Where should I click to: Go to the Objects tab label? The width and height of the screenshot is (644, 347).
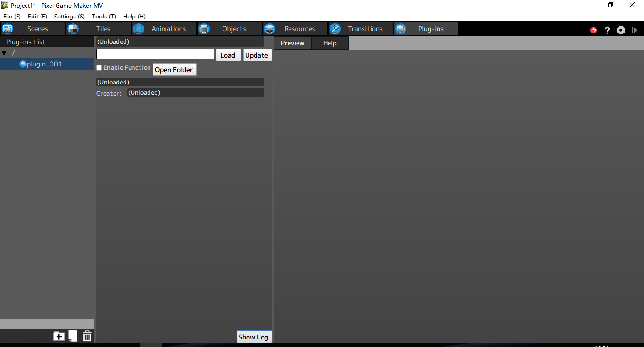(x=234, y=29)
